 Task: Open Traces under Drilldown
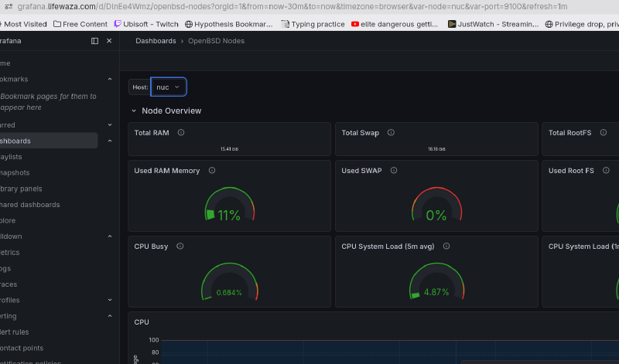click(9, 284)
